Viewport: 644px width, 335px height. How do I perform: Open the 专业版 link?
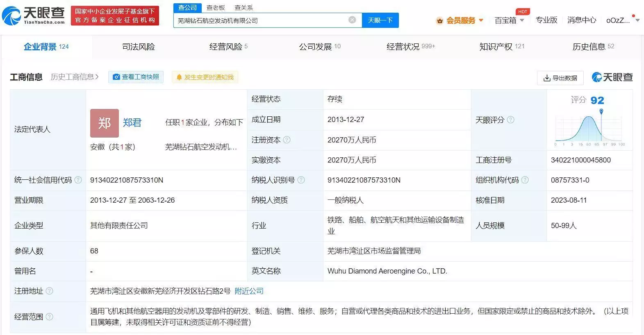pos(546,20)
